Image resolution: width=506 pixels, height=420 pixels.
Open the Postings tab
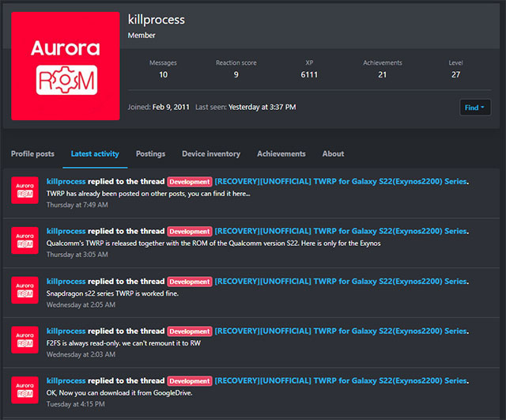click(150, 153)
